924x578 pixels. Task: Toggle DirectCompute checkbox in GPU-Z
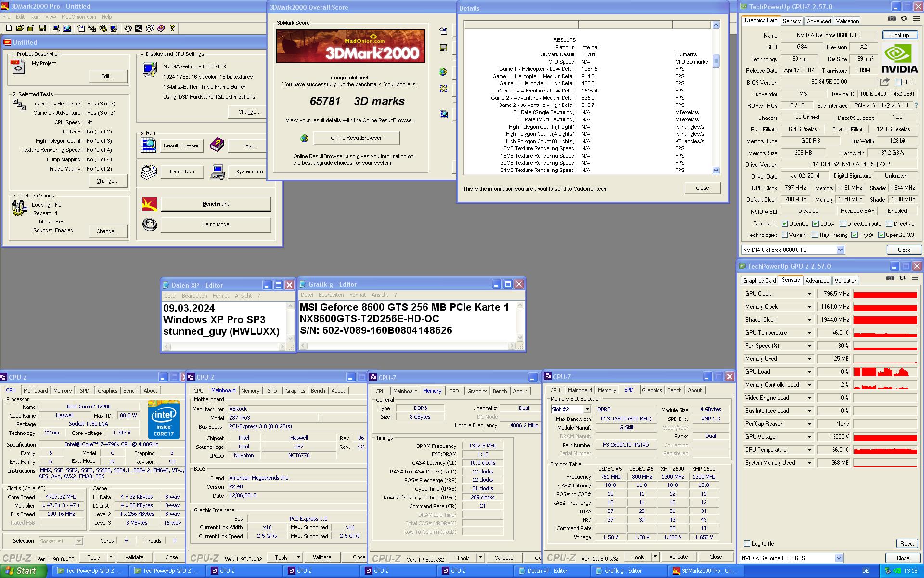[x=843, y=224]
